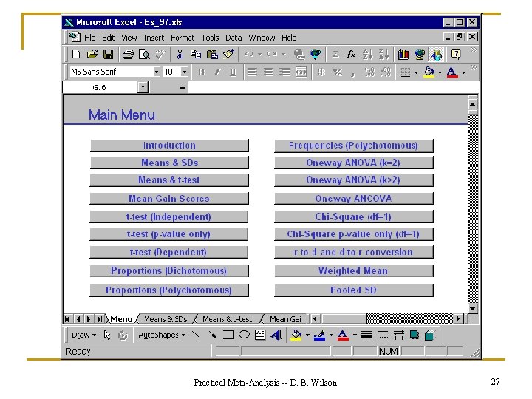Viewport: 532px width, 399px height.
Task: Open the Name Box dropdown arrow
Action: pyautogui.click(x=143, y=87)
